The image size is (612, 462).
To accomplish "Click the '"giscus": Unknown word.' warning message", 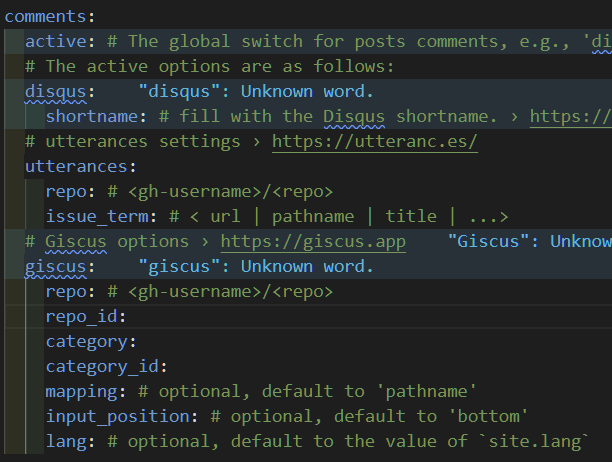I will point(256,267).
